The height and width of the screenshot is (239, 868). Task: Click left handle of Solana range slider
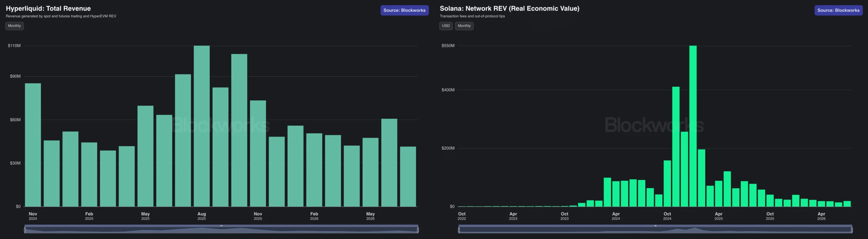[459, 230]
